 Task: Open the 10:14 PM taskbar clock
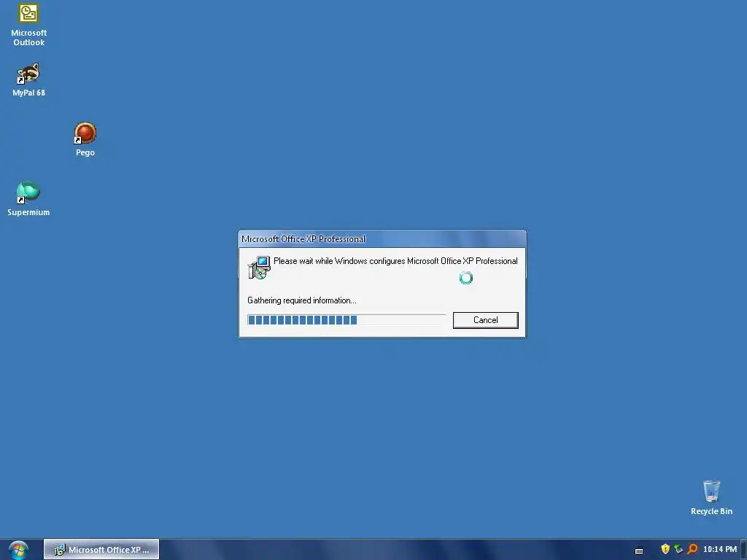point(719,549)
